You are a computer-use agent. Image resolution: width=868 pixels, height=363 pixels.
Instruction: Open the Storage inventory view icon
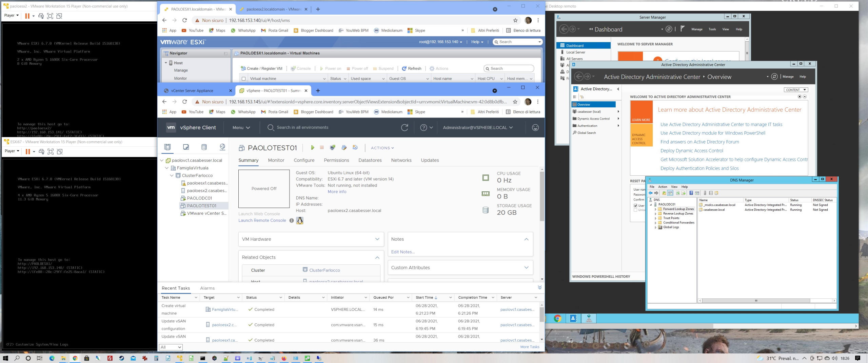[204, 147]
